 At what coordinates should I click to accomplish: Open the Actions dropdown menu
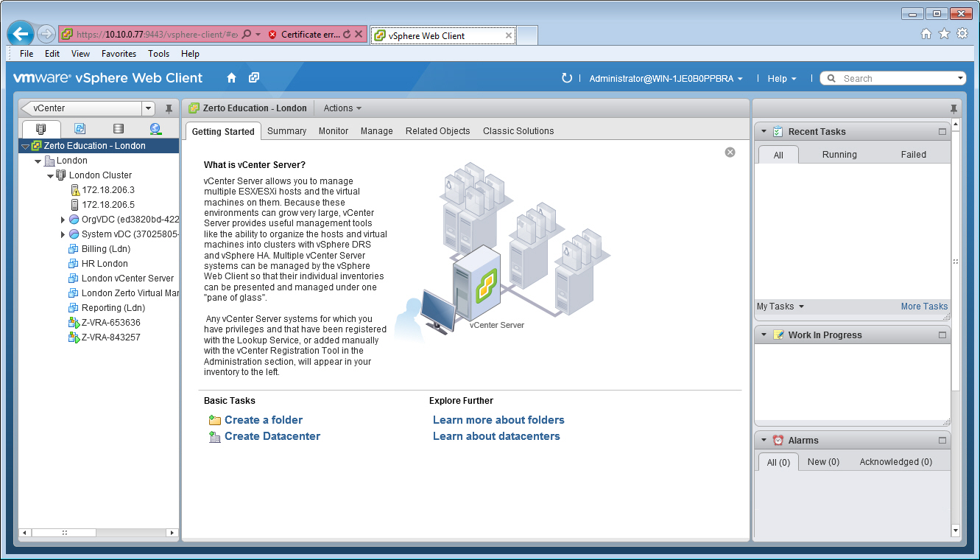click(342, 108)
